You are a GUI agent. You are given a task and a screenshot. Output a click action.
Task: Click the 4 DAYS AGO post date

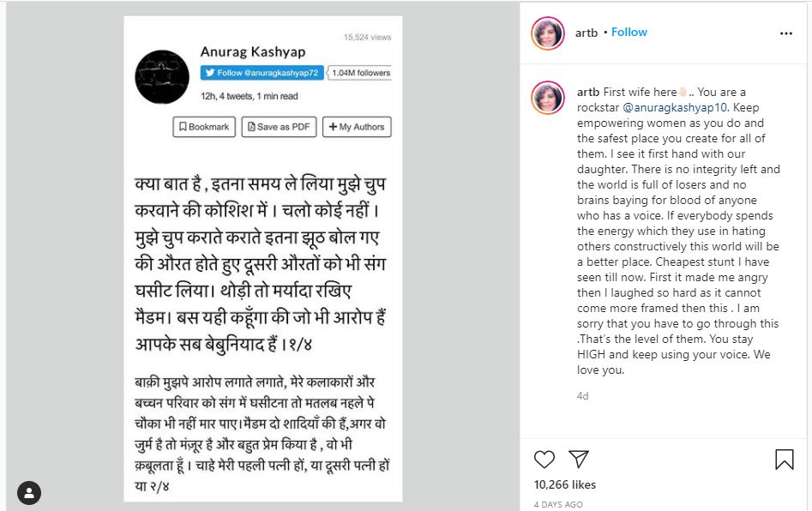pyautogui.click(x=558, y=504)
